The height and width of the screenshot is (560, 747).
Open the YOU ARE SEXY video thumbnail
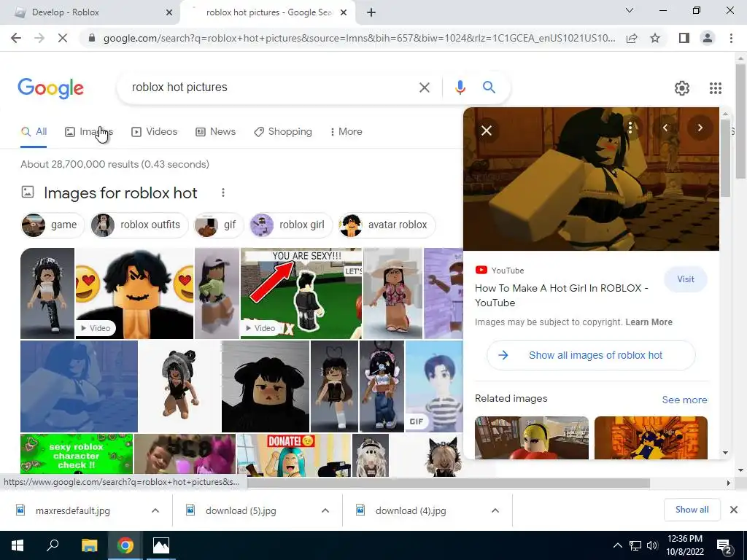click(301, 293)
